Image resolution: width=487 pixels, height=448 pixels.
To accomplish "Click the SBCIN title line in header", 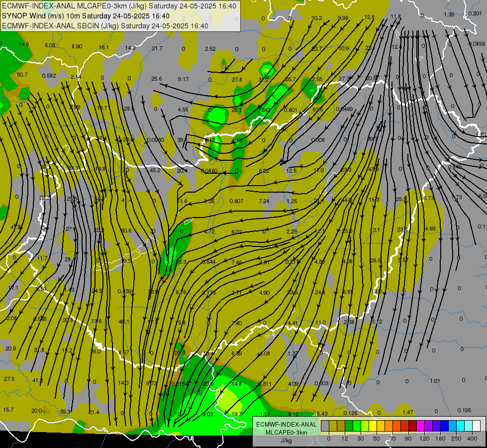I will (105, 26).
